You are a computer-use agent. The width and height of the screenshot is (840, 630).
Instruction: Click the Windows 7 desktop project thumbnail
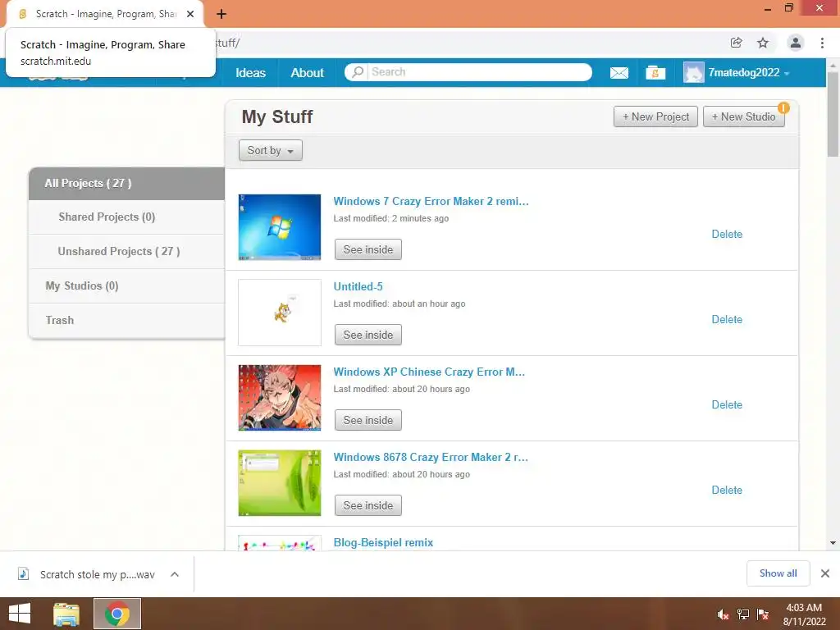[280, 227]
